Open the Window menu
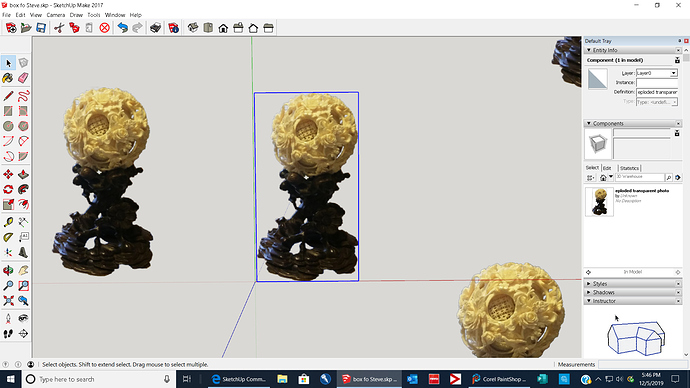This screenshot has width=690, height=388. click(115, 15)
